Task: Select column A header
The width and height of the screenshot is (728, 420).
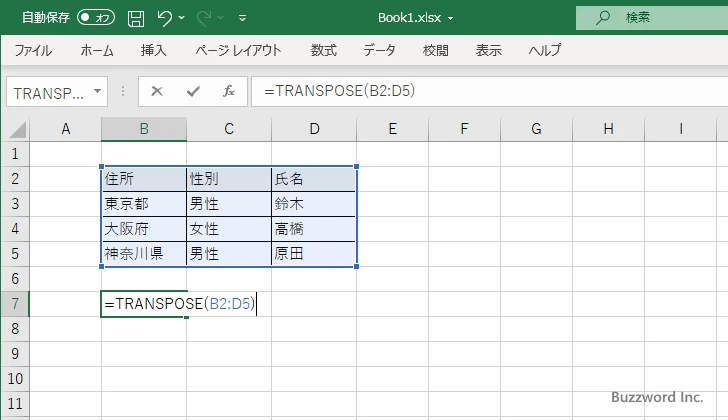Action: point(65,129)
